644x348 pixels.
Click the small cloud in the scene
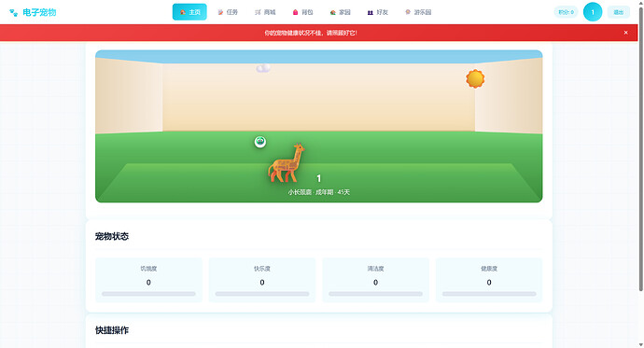coord(263,68)
